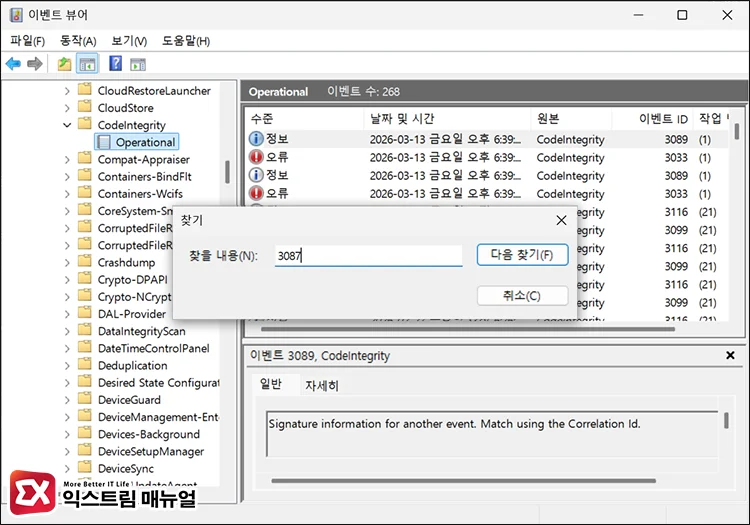The width and height of the screenshot is (750, 525).
Task: Click the error icon of first 3033 event row
Action: (x=256, y=157)
